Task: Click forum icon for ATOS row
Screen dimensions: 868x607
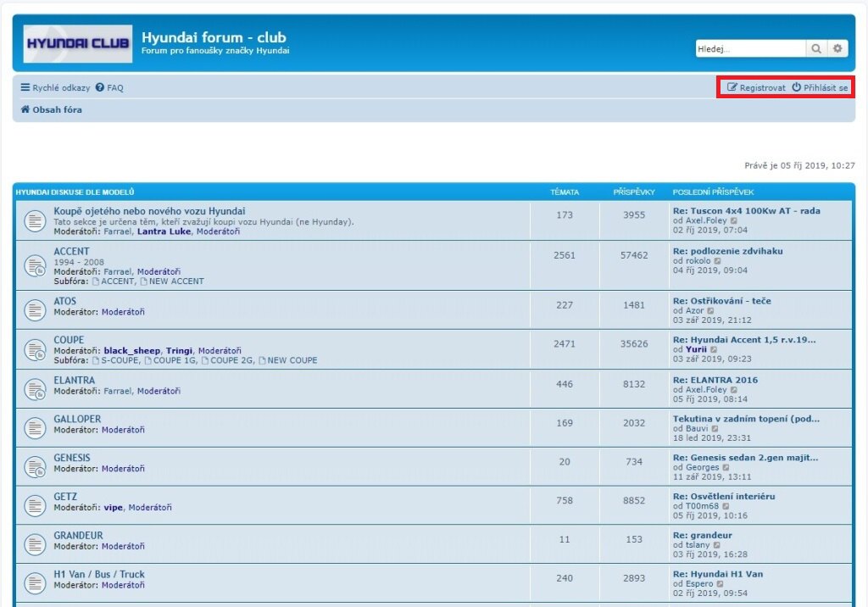Action: pos(34,310)
